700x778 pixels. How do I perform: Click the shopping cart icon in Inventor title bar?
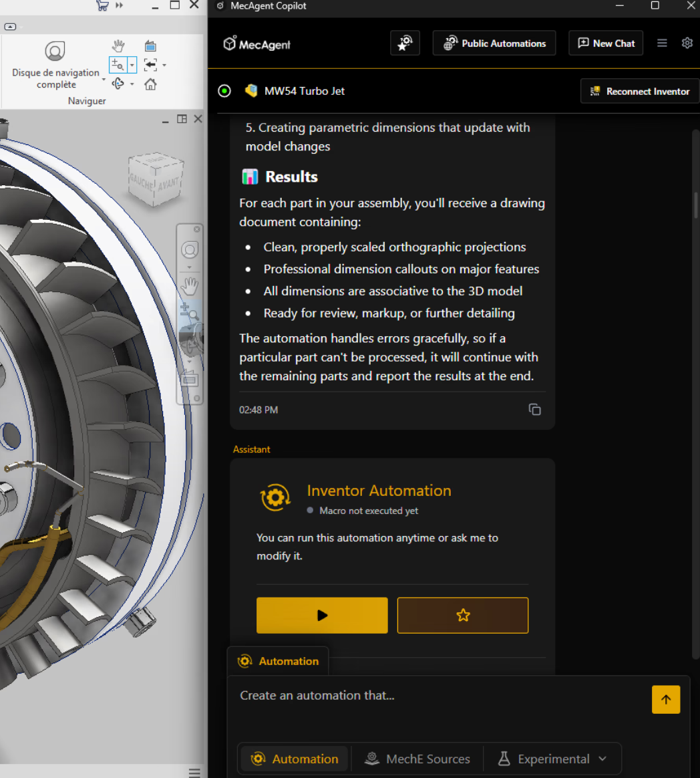point(102,5)
